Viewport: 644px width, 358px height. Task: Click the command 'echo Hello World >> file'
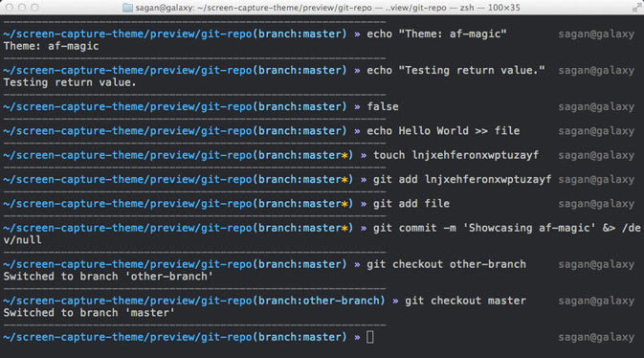click(443, 131)
